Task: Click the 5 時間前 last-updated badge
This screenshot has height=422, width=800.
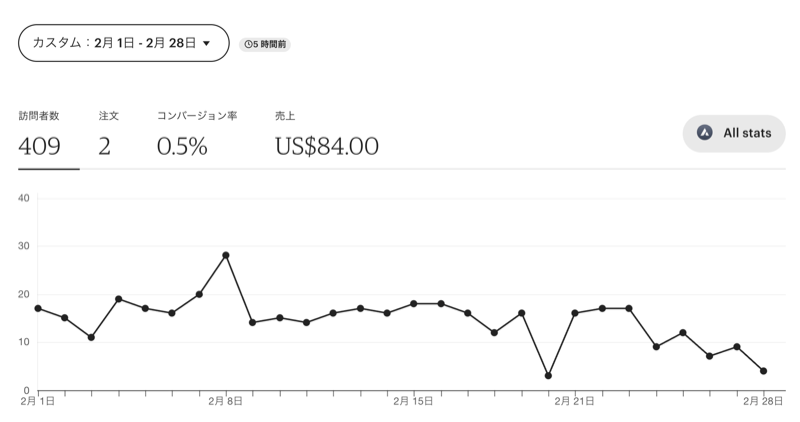Action: click(x=265, y=44)
